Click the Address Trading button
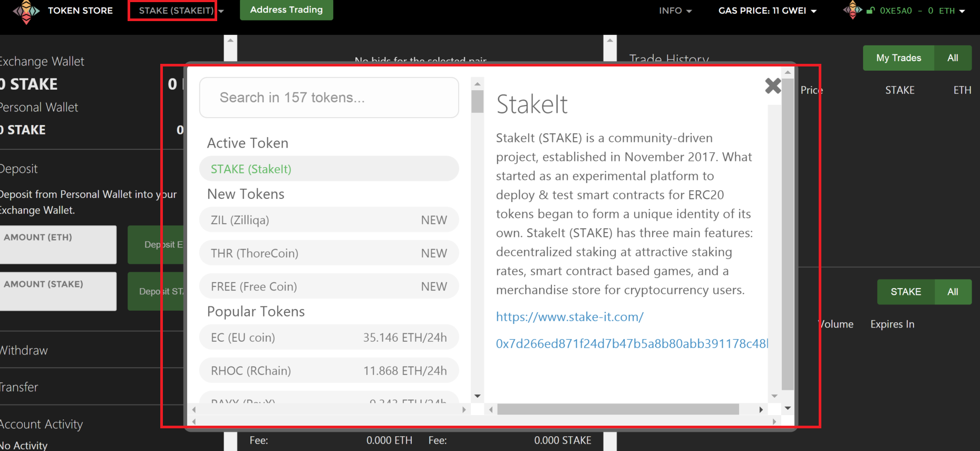Image resolution: width=980 pixels, height=451 pixels. [286, 10]
